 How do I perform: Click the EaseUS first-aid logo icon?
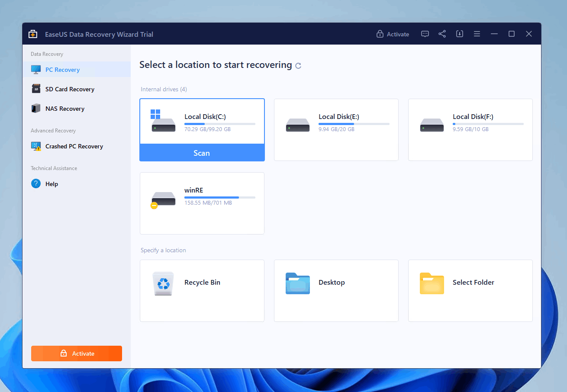pos(33,34)
